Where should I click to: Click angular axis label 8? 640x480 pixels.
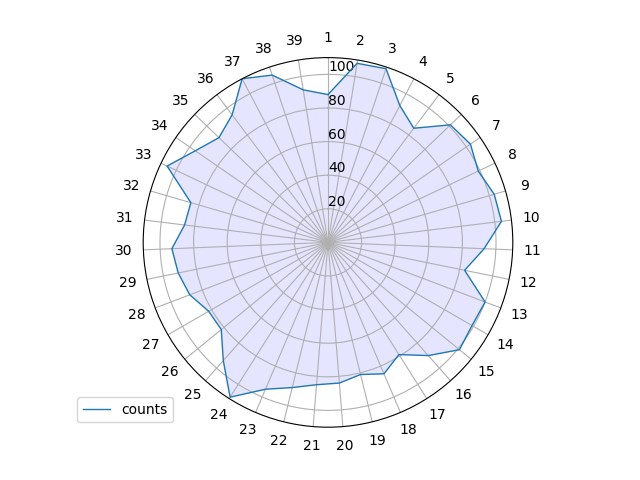coord(512,154)
